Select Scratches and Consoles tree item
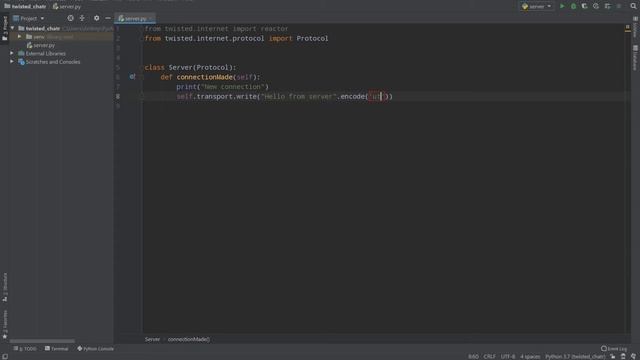640x360 pixels. 53,62
